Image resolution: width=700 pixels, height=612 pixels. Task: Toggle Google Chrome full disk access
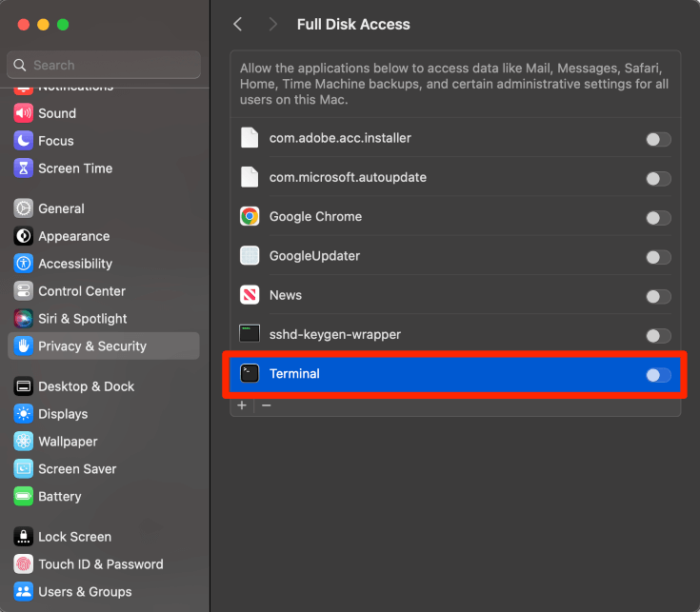click(x=658, y=218)
